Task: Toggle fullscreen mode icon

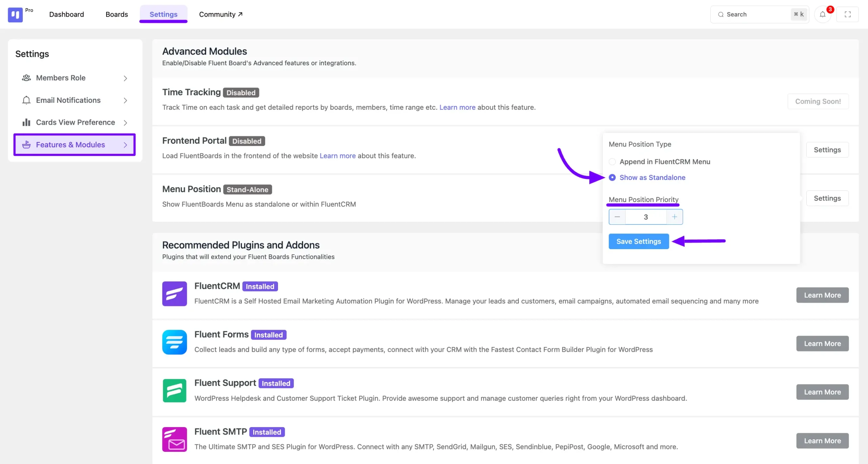Action: 847,15
